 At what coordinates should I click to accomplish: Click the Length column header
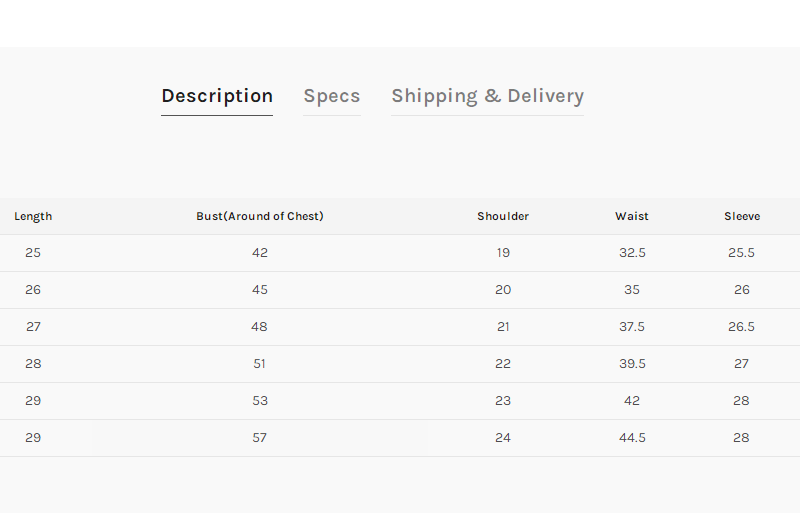[x=33, y=216]
